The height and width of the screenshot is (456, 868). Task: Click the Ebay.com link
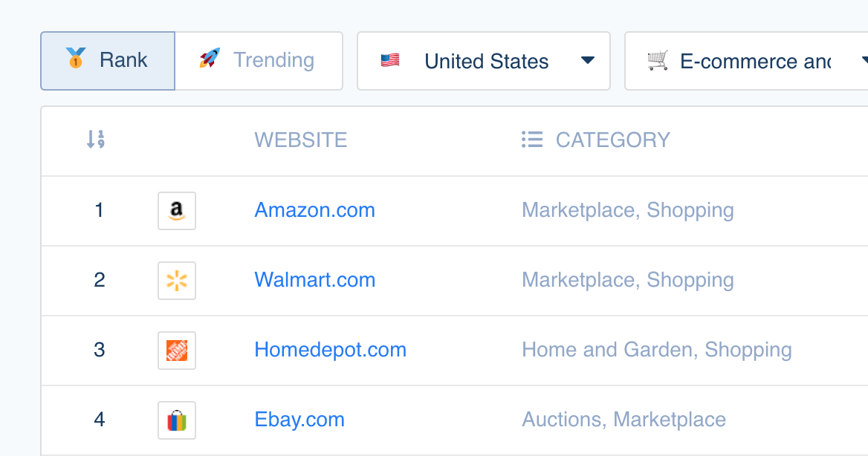coord(299,420)
